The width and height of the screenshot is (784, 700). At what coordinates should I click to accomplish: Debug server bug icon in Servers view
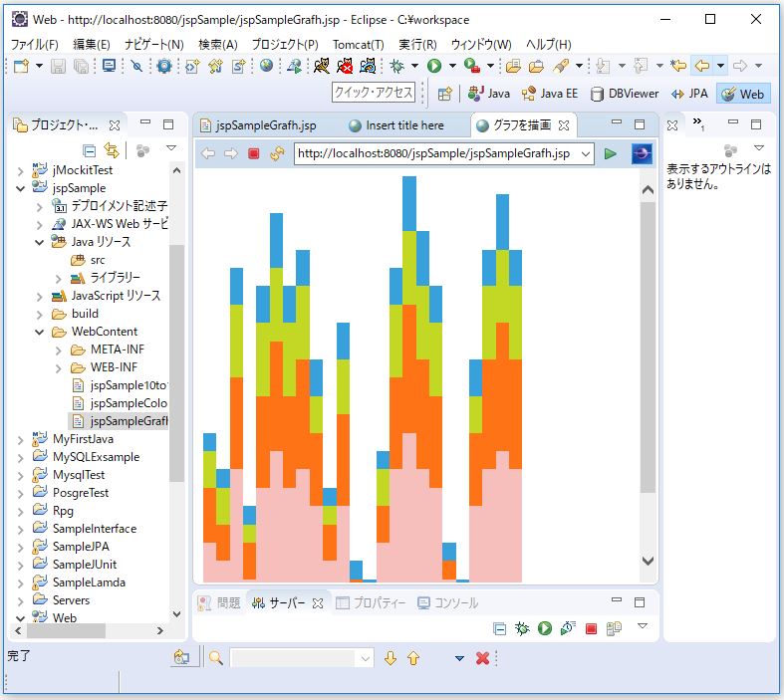(522, 628)
